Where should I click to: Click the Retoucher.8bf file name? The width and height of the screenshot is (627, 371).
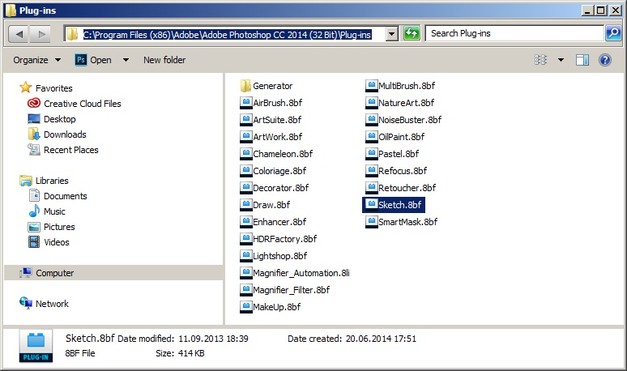tap(407, 187)
